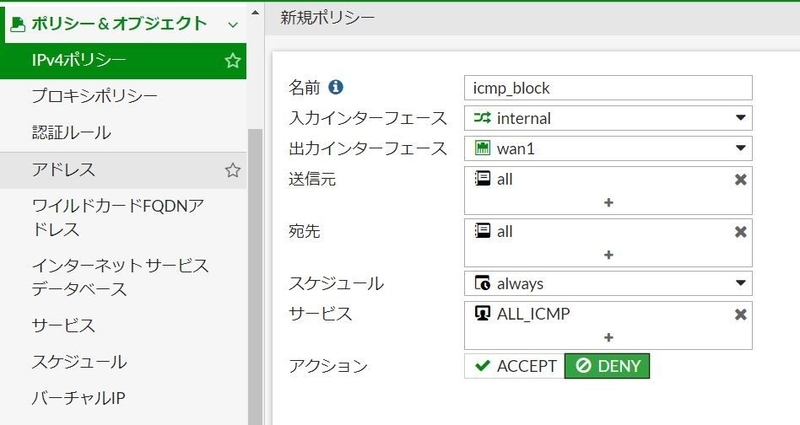The image size is (800, 425).
Task: Click the schedule clock icon beside always
Action: coord(482,283)
